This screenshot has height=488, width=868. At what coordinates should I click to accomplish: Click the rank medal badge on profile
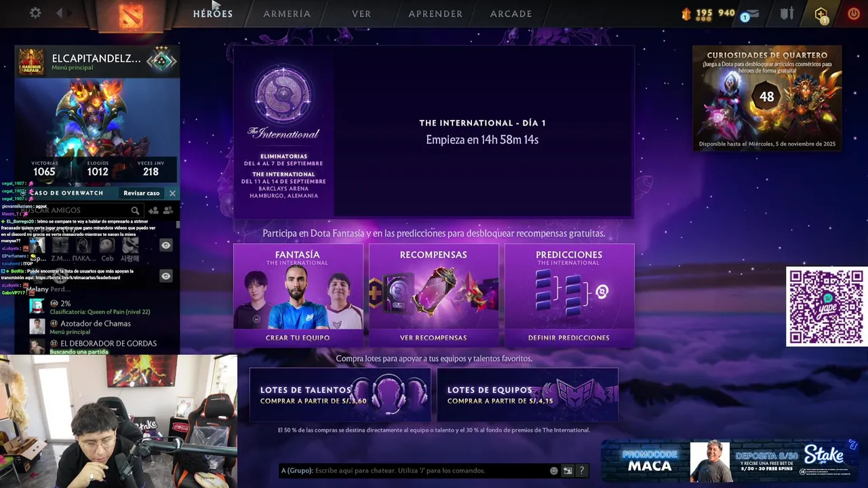point(161,60)
